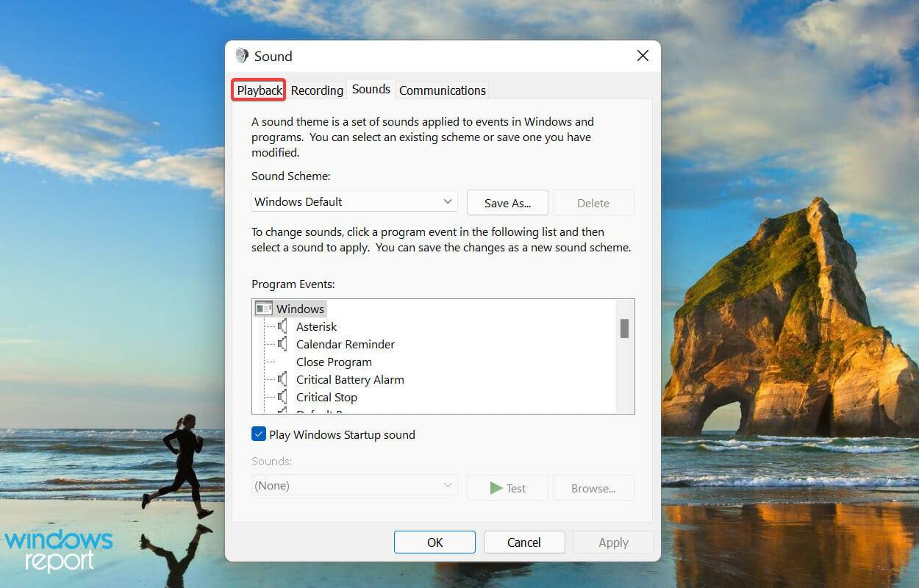
Task: Select the Critical Stop event entry
Action: (x=326, y=397)
